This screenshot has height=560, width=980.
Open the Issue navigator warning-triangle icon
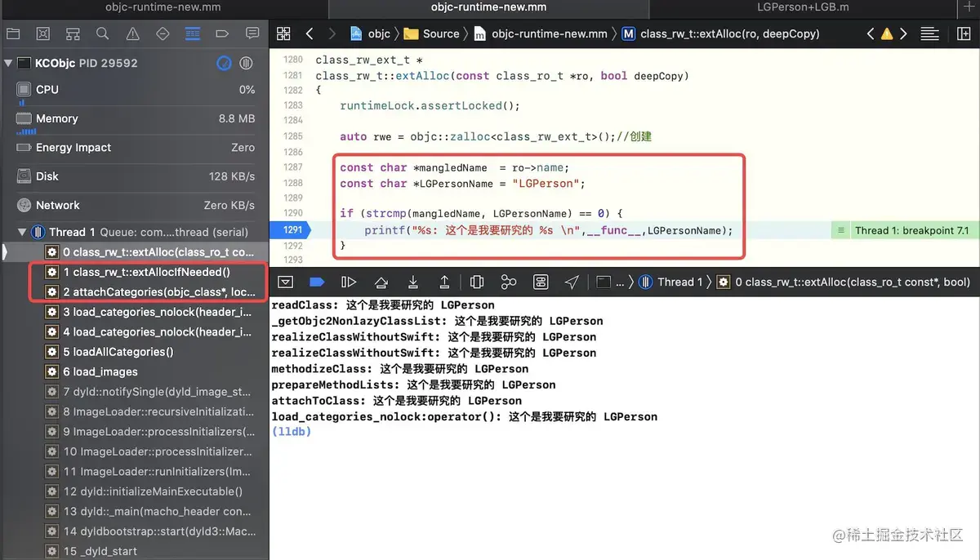[132, 33]
